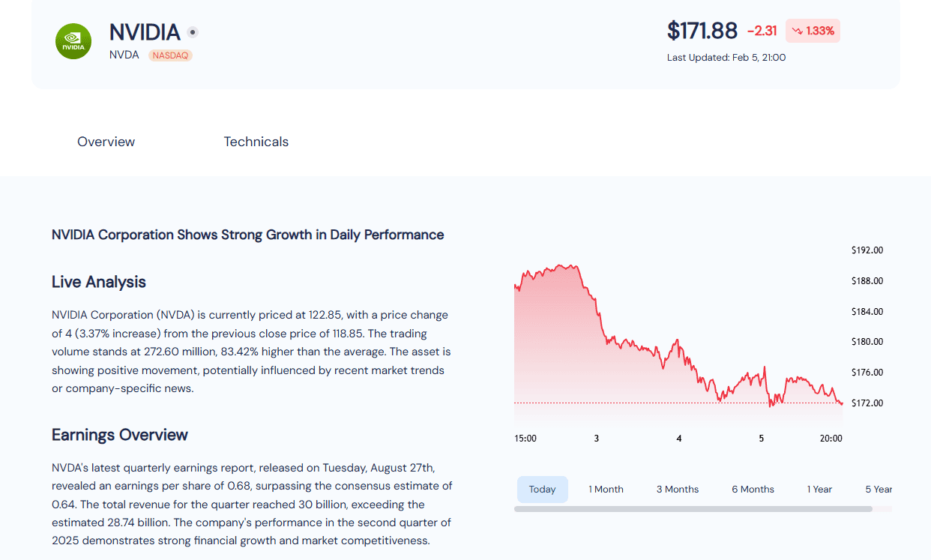The width and height of the screenshot is (931, 560).
Task: Click the NVIDIA green logo icon
Action: (73, 41)
